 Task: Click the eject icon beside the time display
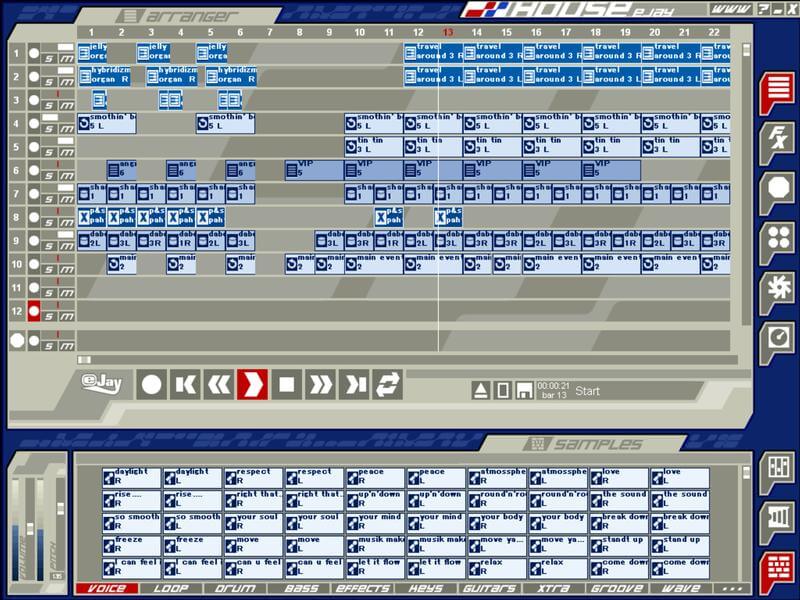pyautogui.click(x=481, y=390)
